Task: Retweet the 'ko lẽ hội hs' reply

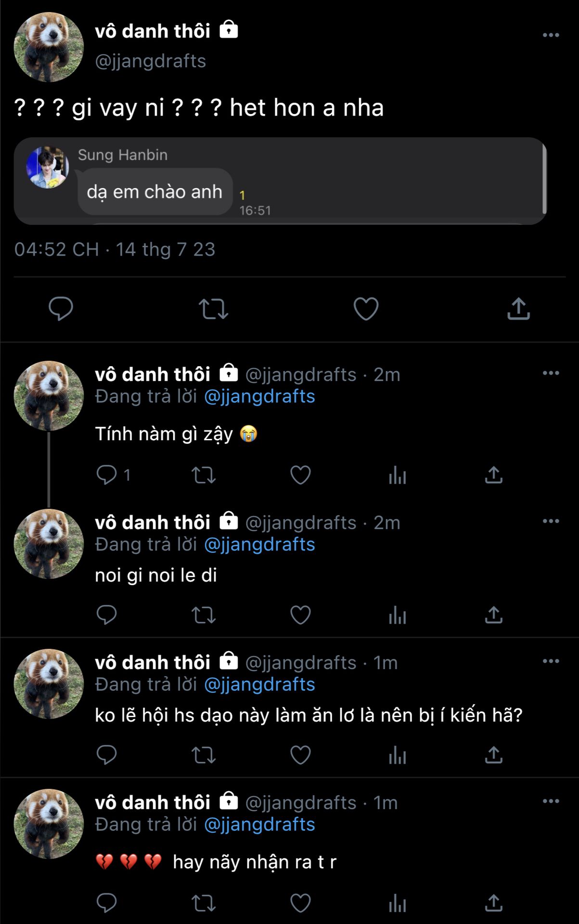Action: (x=203, y=755)
